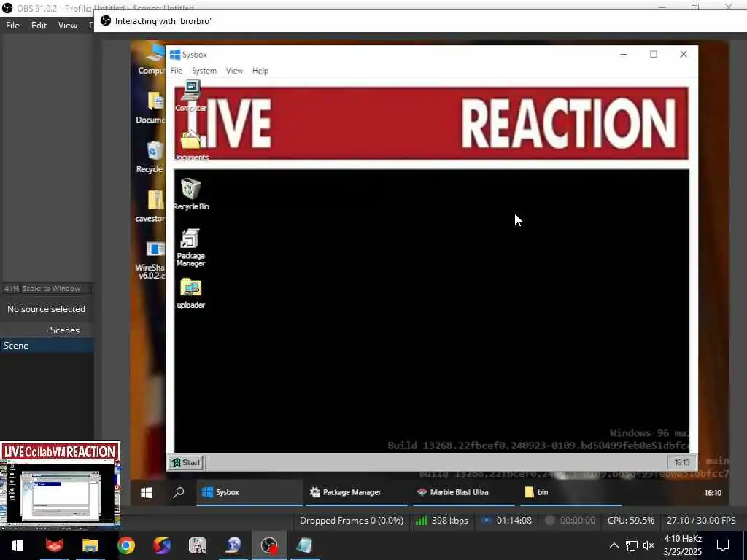747x560 pixels.
Task: Switch to Package Manager taskbar item
Action: (356, 492)
